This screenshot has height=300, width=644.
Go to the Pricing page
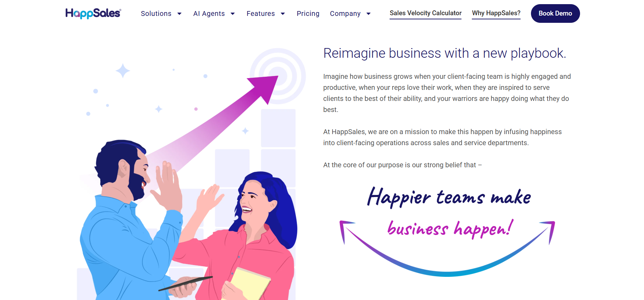(x=308, y=13)
